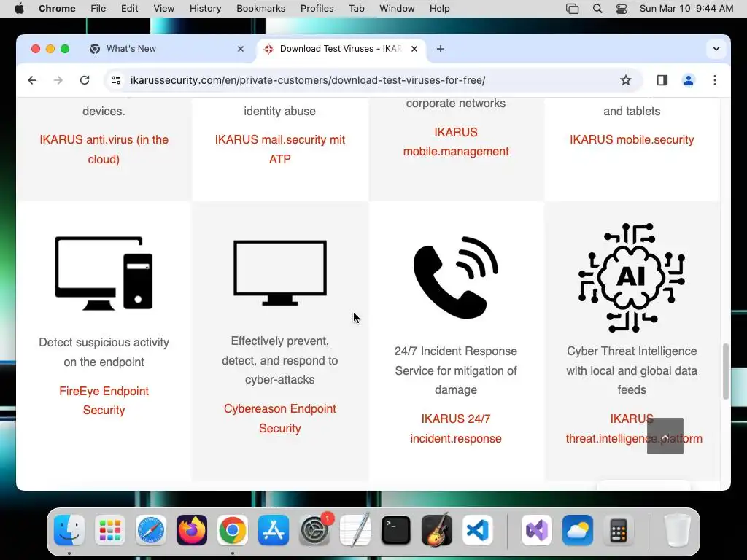Launch Visual Studio Code from the Dock
This screenshot has width=747, height=560.
pos(478,530)
